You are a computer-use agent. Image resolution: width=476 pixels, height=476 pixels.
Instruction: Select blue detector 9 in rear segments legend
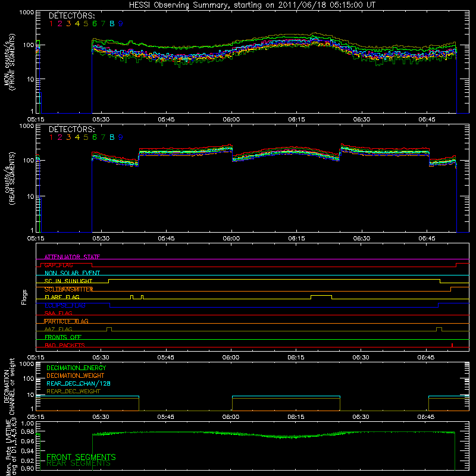click(121, 137)
